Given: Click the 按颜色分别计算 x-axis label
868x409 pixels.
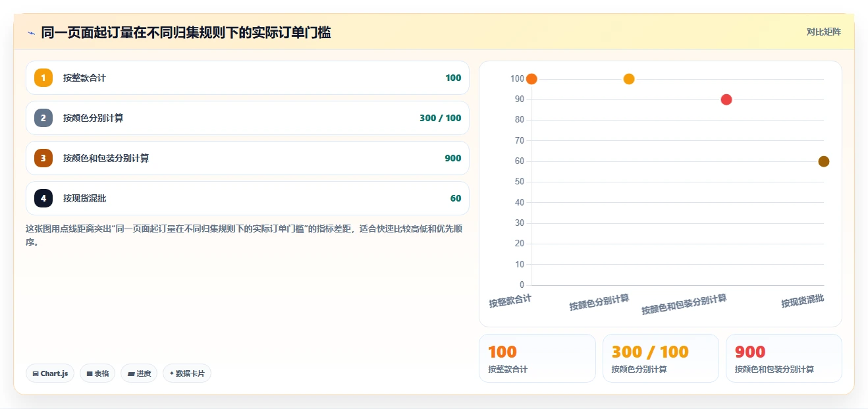Looking at the screenshot, I should 599,302.
